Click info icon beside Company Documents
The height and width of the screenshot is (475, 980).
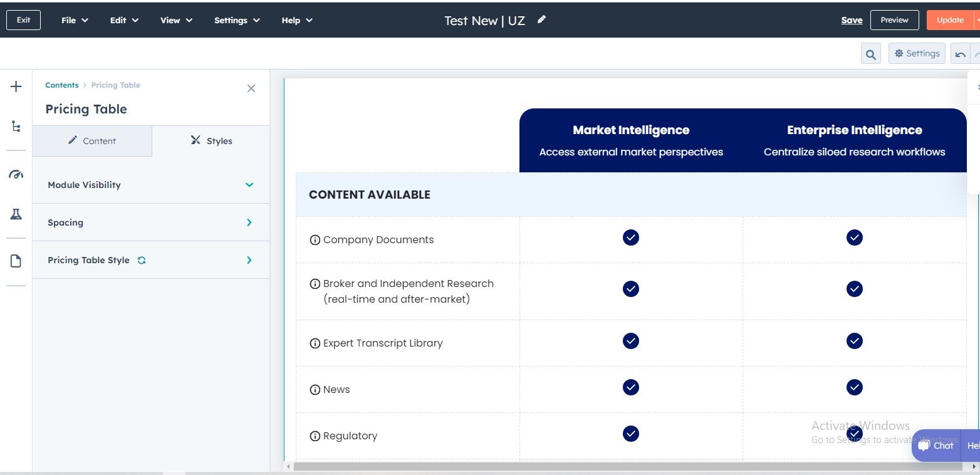tap(315, 240)
